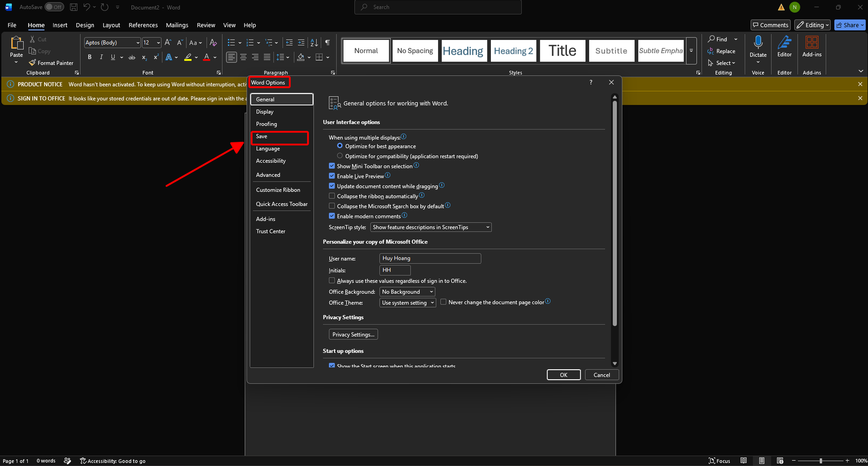Click the Privacy Settings button

tap(354, 335)
